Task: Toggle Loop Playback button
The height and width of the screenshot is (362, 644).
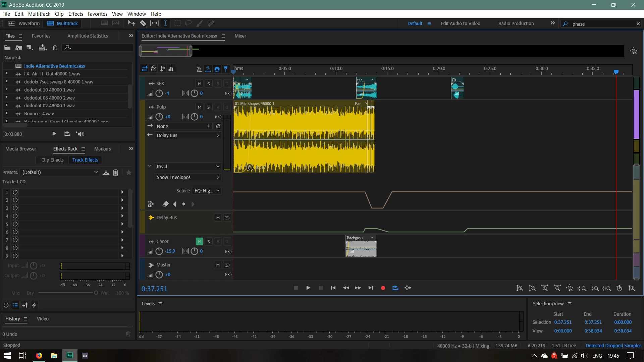Action: coord(395,288)
